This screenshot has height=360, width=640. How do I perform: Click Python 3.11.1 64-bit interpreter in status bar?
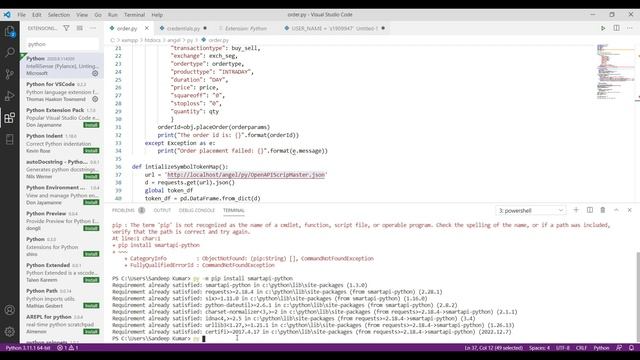point(28,348)
